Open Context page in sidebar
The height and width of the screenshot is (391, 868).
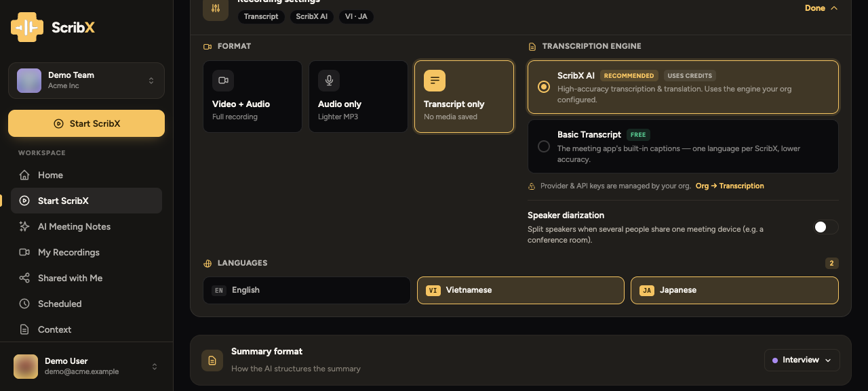(x=86, y=329)
